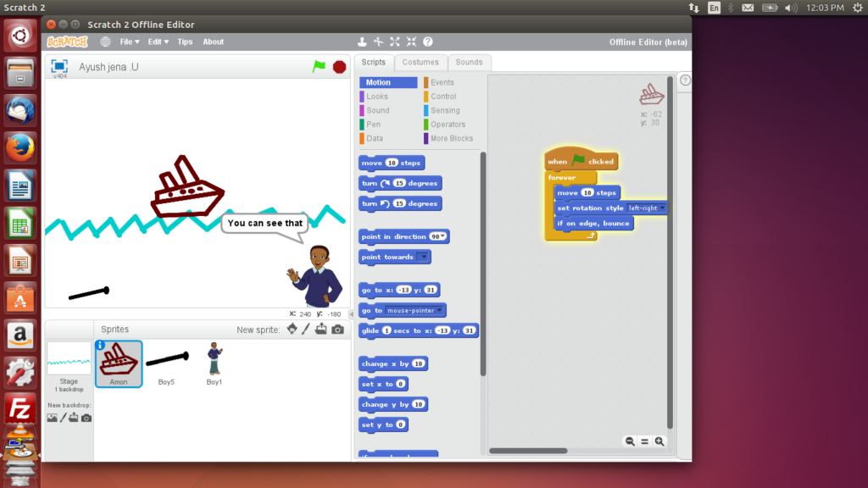Viewport: 868px width, 488px height.
Task: Open the File menu dropdown
Action: [x=131, y=42]
